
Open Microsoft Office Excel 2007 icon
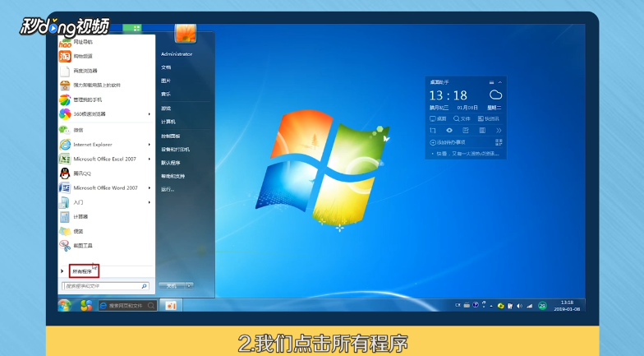[x=65, y=159]
